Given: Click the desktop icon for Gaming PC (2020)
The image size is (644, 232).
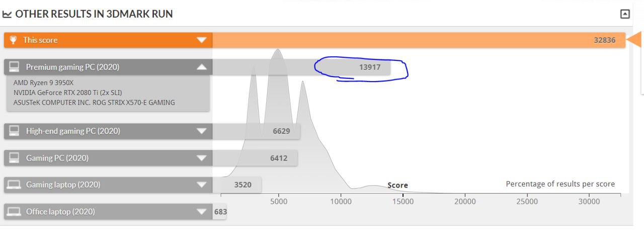Looking at the screenshot, I should (x=14, y=158).
